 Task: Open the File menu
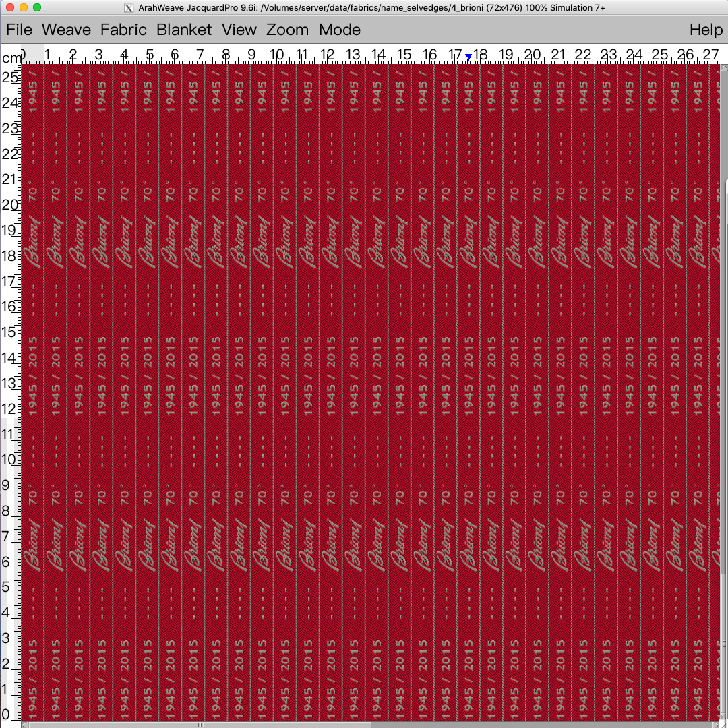19,29
